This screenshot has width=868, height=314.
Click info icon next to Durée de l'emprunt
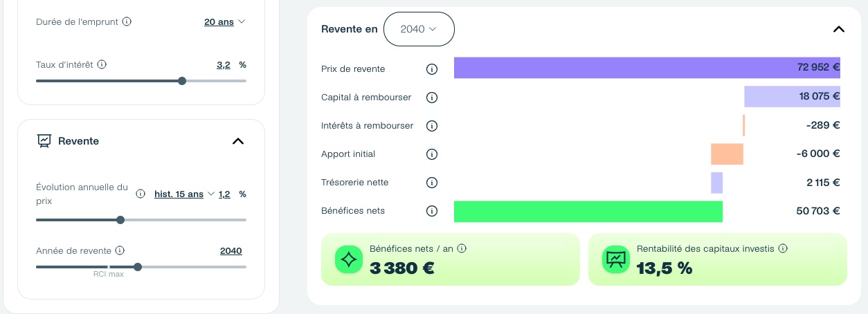[x=127, y=21]
